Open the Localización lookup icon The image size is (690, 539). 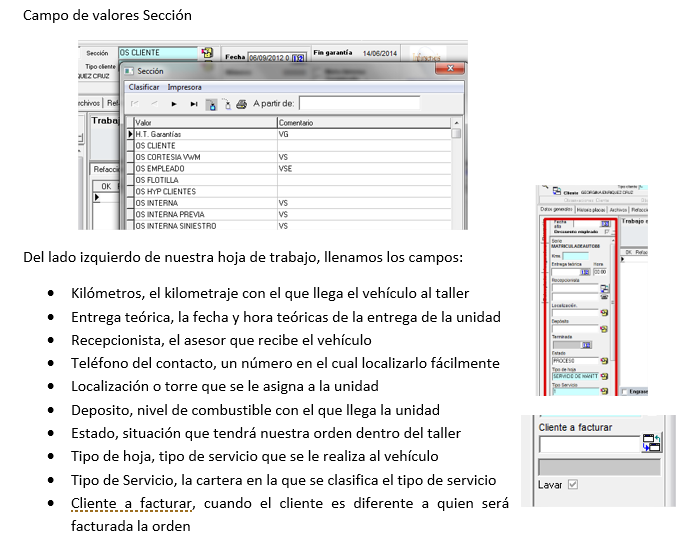point(604,312)
